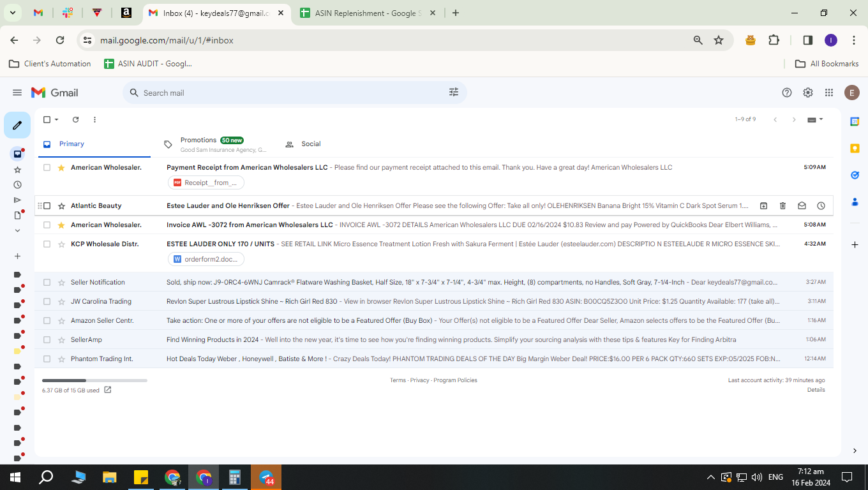The image size is (868, 490).
Task: Open Gmail Support help icon
Action: tap(787, 93)
